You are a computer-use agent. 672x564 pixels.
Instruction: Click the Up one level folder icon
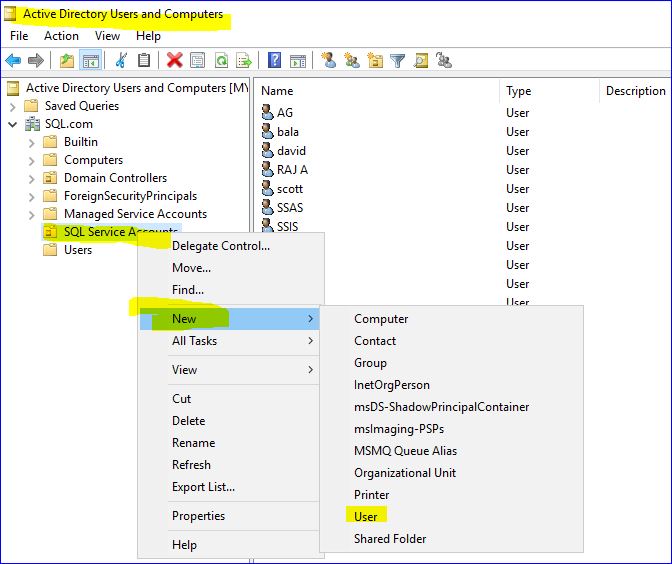coord(67,61)
